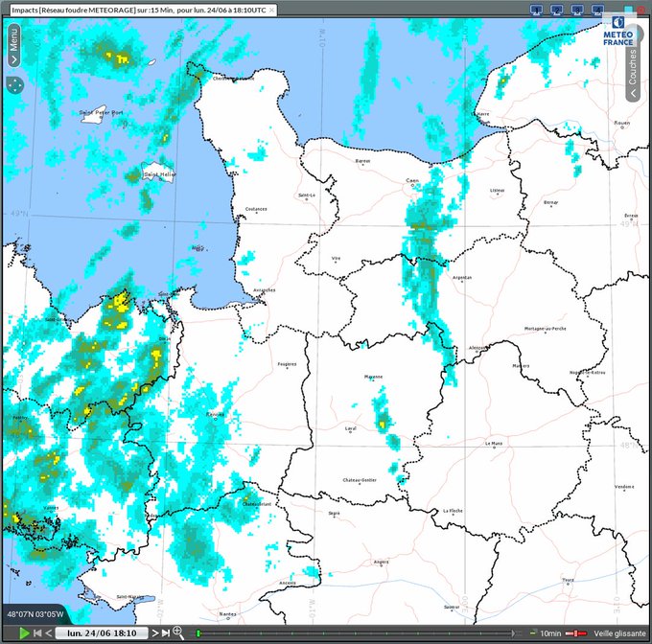652x644 pixels.
Task: Click the Argentan city label
Action: (x=461, y=277)
